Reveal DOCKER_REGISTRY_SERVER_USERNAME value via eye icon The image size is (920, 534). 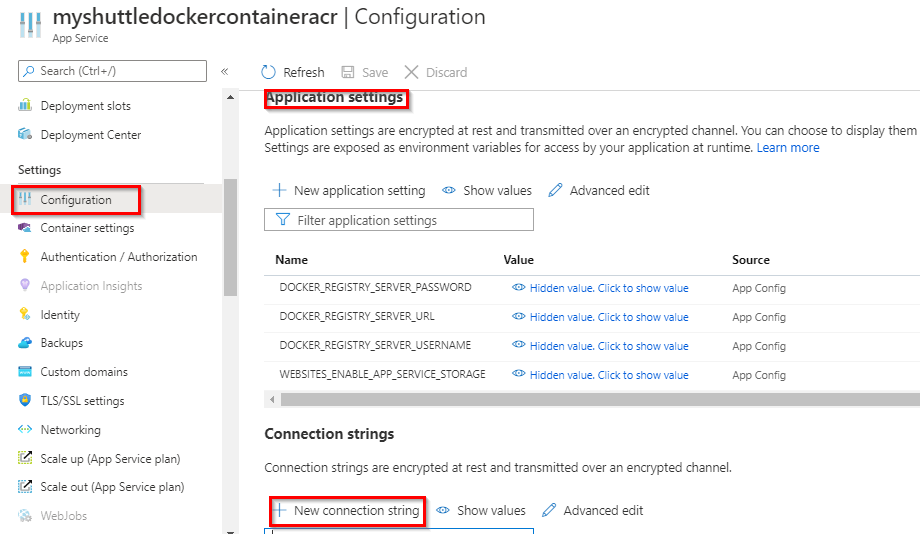[x=518, y=345]
